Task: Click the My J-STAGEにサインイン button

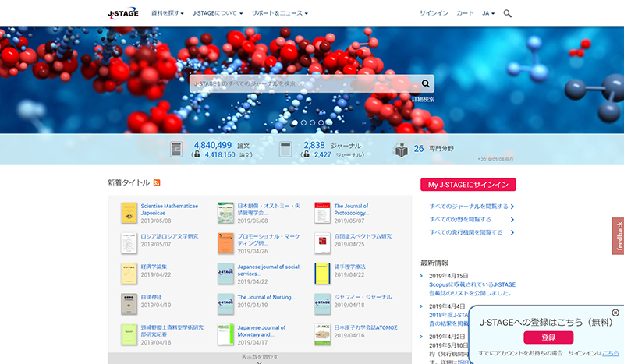Action: click(x=468, y=185)
